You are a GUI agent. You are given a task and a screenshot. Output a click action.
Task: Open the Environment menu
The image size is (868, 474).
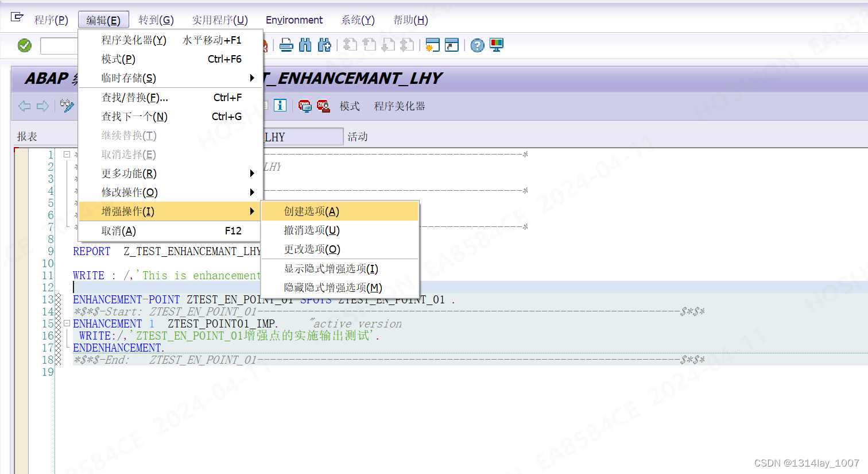pos(294,20)
